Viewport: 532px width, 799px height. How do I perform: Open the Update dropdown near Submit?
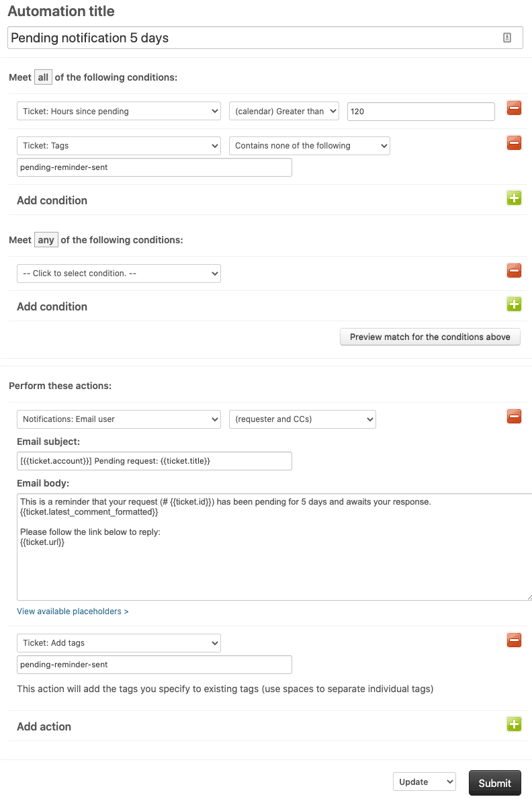tap(425, 782)
